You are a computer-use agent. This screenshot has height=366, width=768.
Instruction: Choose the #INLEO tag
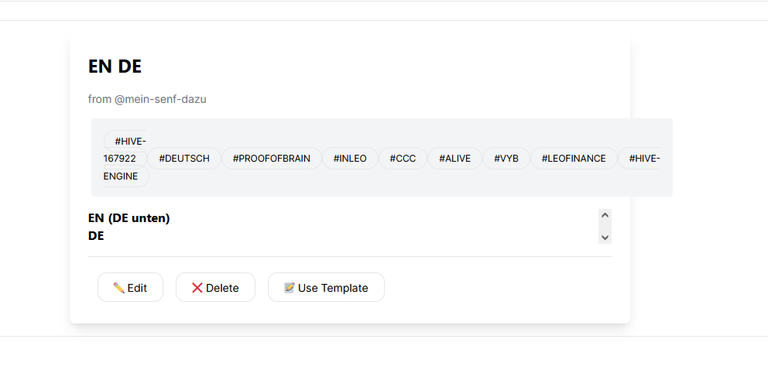pos(350,158)
